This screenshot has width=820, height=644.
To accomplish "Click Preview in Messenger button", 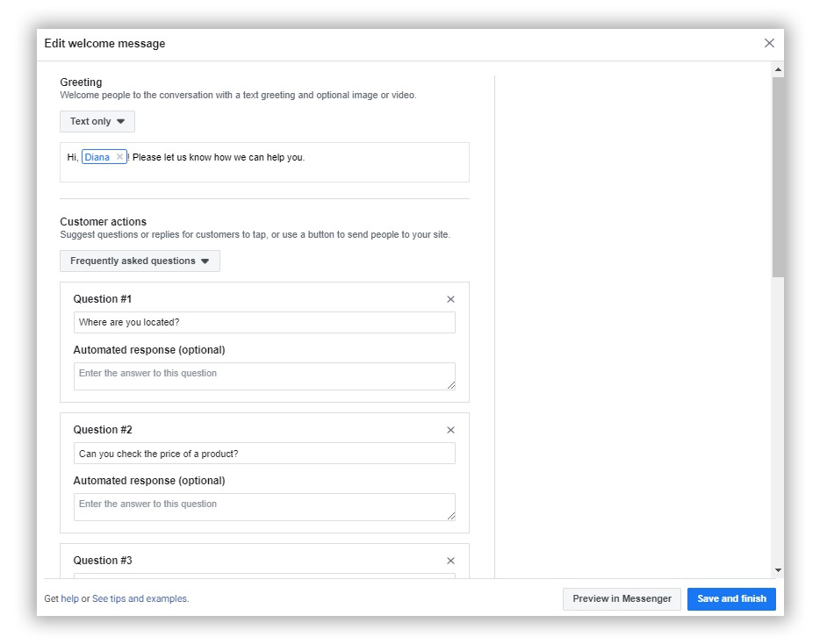I will [622, 599].
